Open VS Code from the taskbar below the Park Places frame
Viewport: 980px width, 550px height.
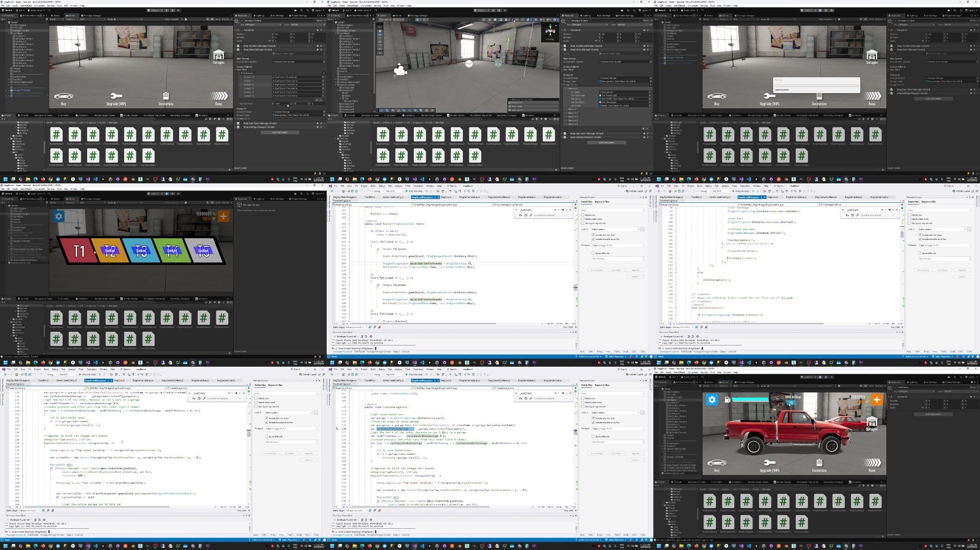tap(96, 179)
